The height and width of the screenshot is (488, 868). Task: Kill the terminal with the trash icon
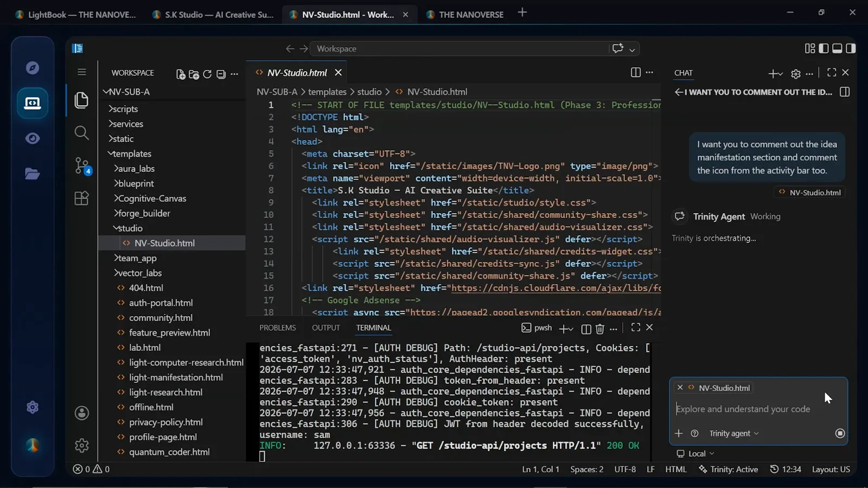click(600, 329)
